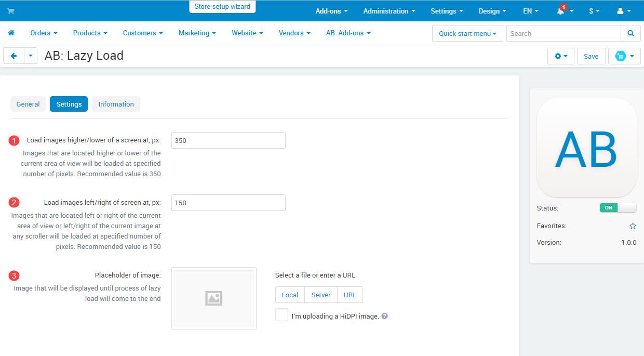Choose Server file upload
This screenshot has width=644, height=356.
[321, 295]
